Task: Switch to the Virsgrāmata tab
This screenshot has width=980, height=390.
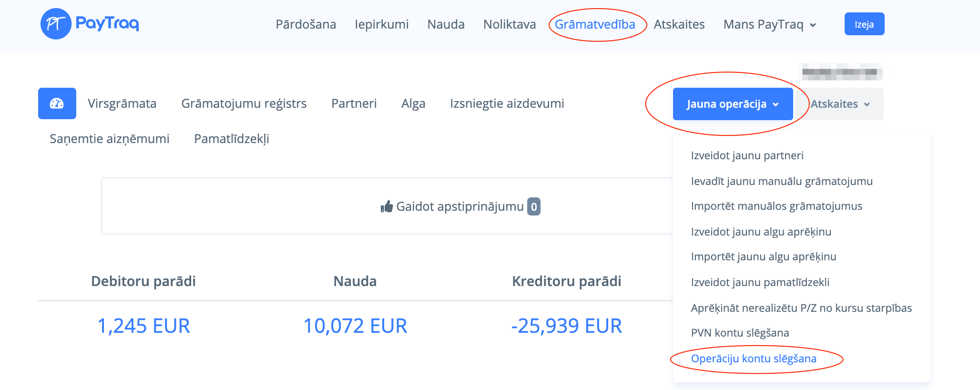Action: click(x=122, y=103)
